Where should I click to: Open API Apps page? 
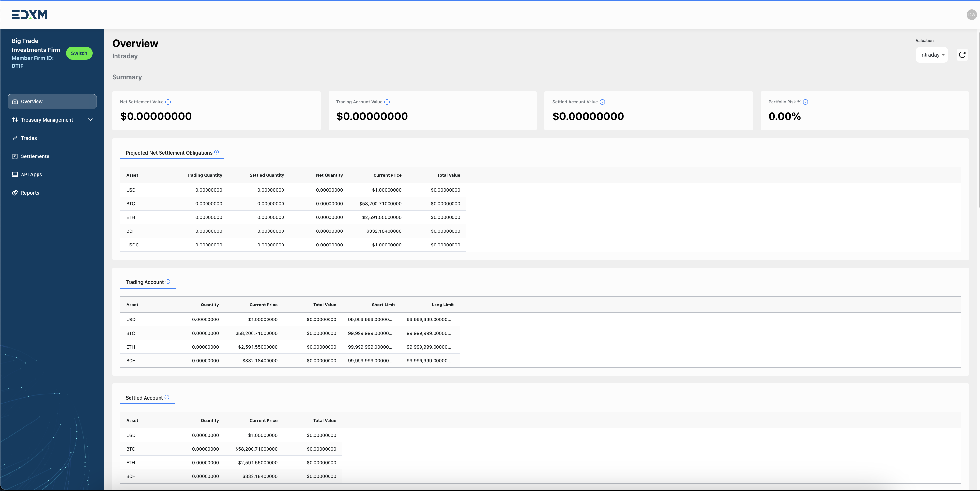[x=52, y=174]
